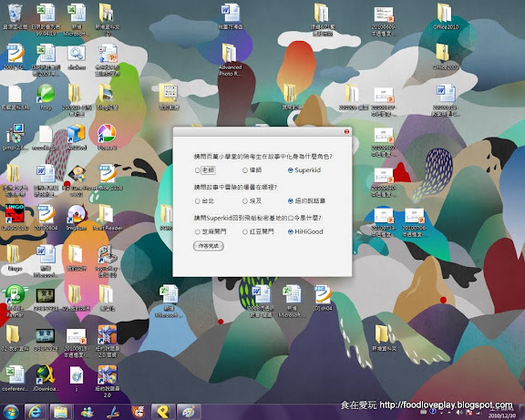This screenshot has height=420, width=525.
Task: Select 台北 as the adventure location
Action: [x=204, y=201]
